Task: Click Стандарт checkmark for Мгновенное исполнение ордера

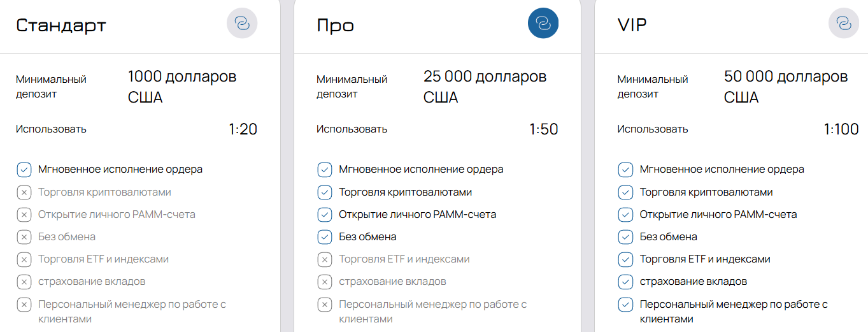Action: [x=24, y=170]
